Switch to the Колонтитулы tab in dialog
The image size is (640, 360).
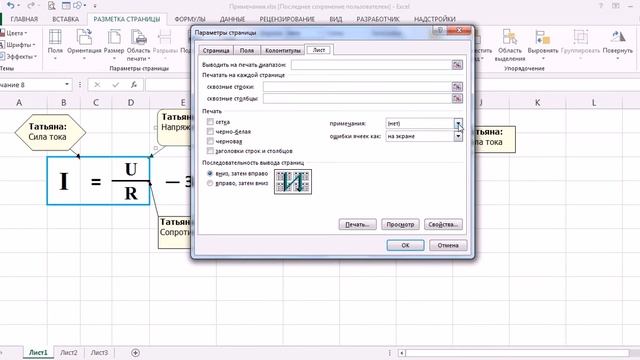[282, 50]
